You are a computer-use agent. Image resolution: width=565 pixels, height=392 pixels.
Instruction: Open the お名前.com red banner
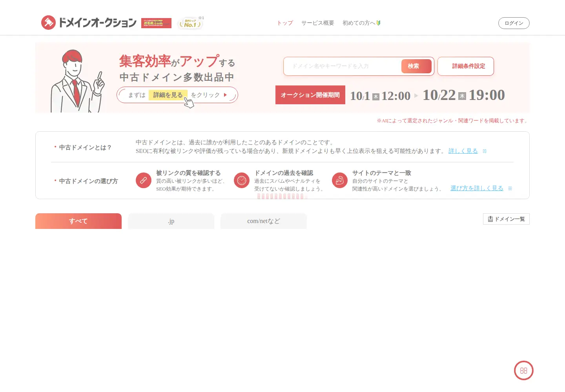156,23
